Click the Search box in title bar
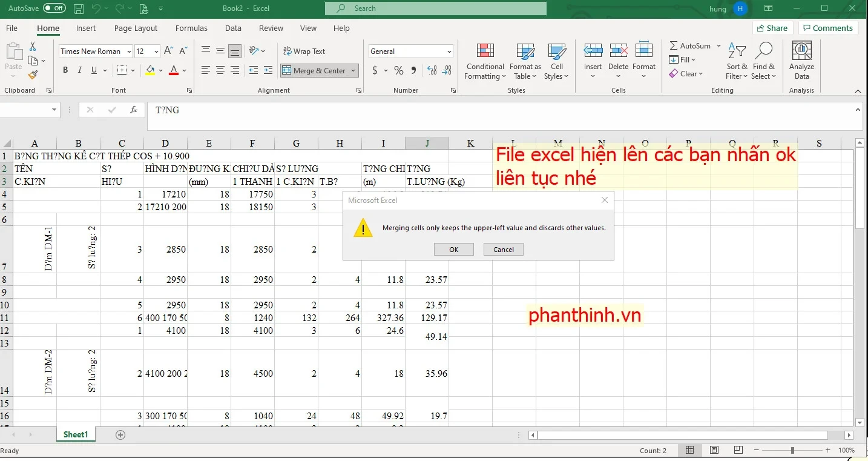Image resolution: width=868 pixels, height=461 pixels. 436,8
